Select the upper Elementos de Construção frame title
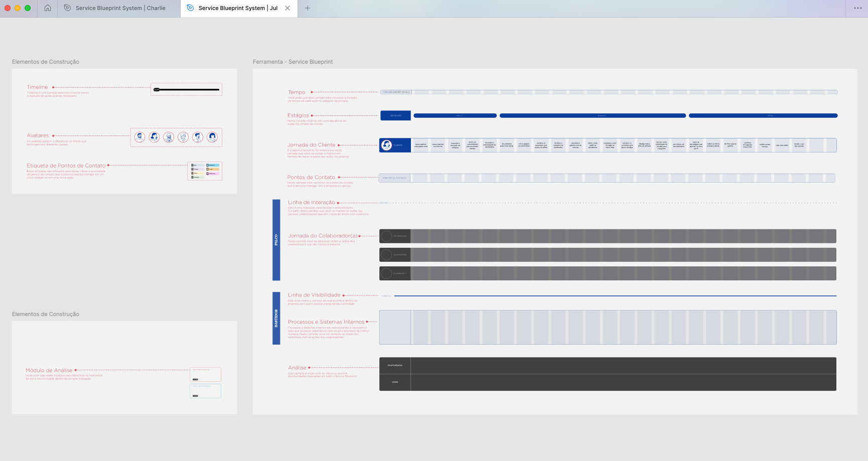 tap(46, 62)
